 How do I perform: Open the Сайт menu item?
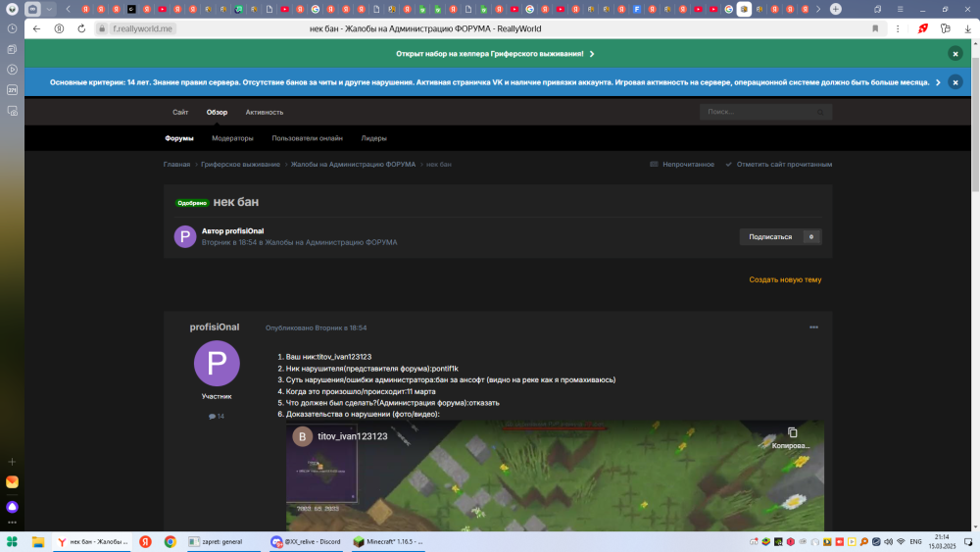coord(180,113)
